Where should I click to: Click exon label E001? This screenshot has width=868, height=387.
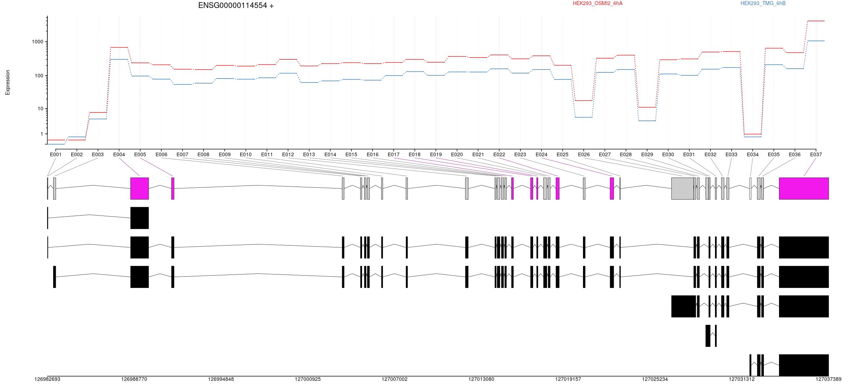tap(56, 154)
